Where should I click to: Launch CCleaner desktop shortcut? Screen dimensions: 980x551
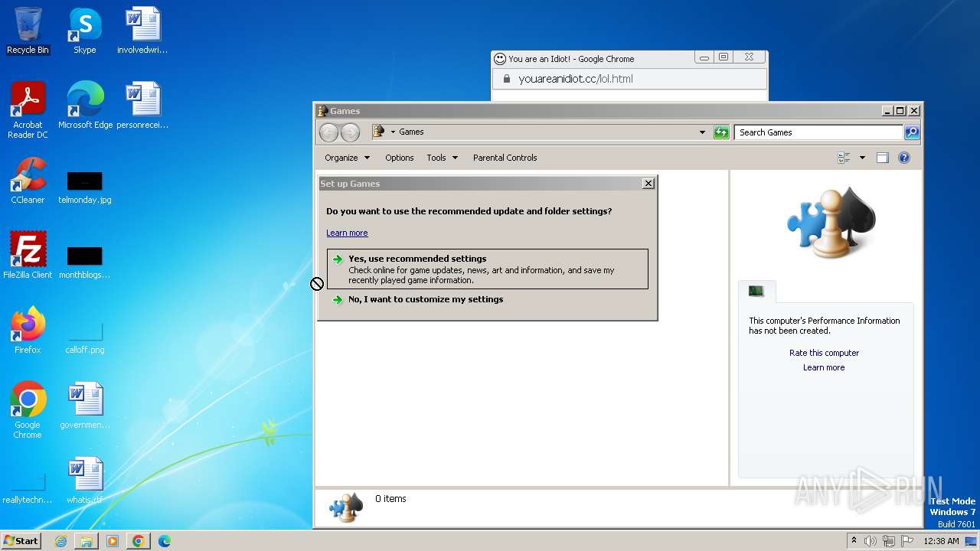28,181
